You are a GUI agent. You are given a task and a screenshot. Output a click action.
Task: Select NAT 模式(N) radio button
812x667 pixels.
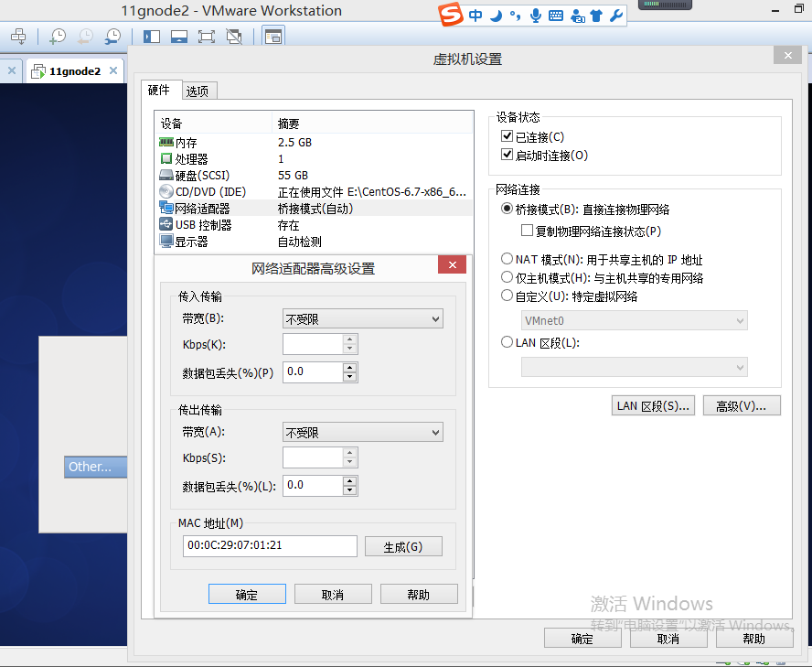click(507, 259)
